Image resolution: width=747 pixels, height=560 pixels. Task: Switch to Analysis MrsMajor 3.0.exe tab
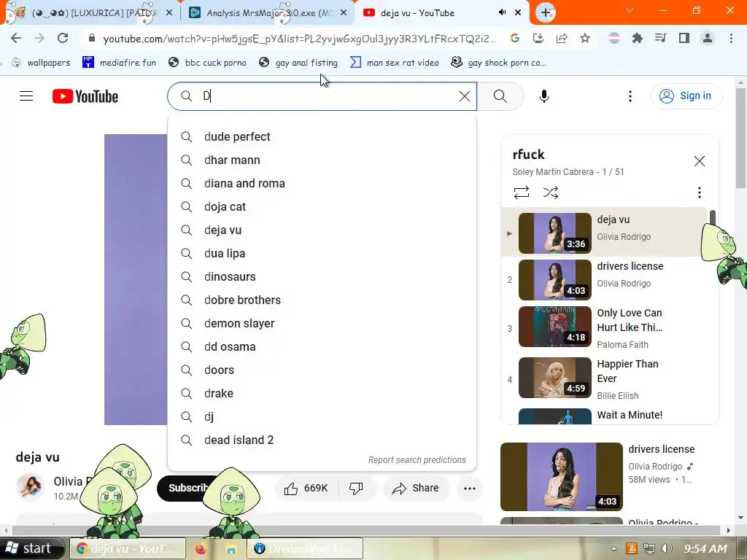[267, 12]
